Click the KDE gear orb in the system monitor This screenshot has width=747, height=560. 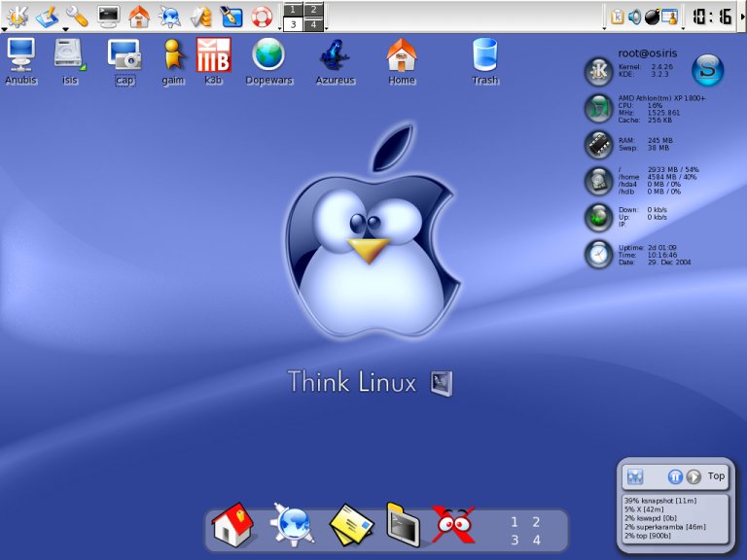pyautogui.click(x=599, y=71)
